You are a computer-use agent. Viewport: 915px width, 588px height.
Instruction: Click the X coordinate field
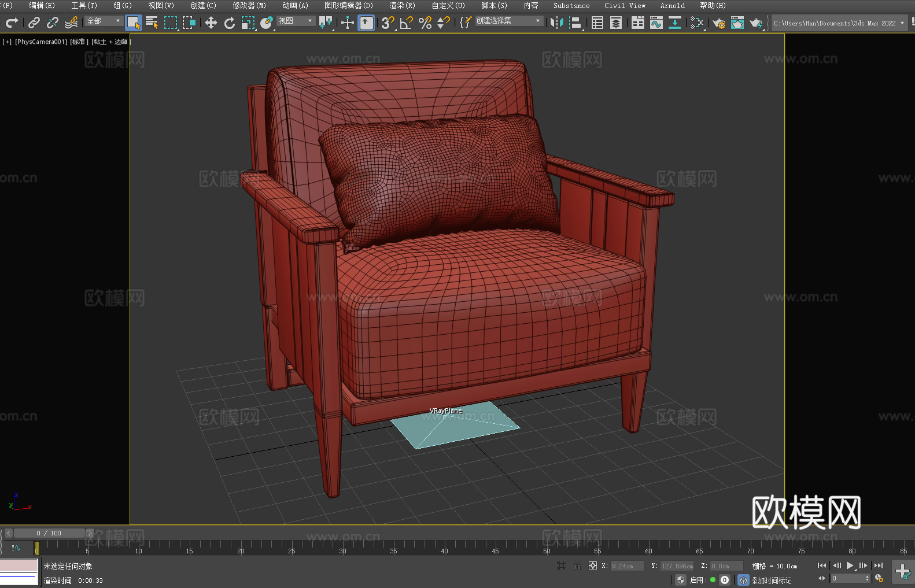[x=627, y=566]
